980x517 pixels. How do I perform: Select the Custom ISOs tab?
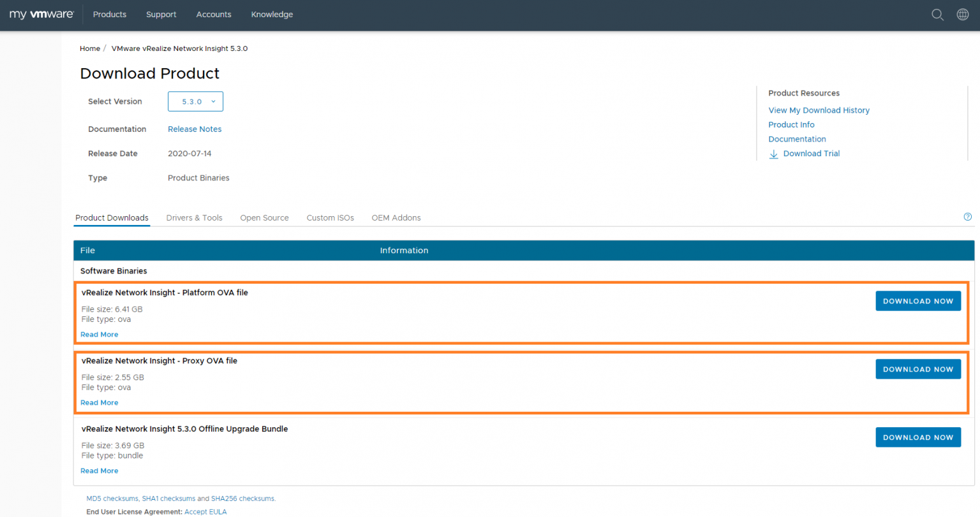point(330,217)
